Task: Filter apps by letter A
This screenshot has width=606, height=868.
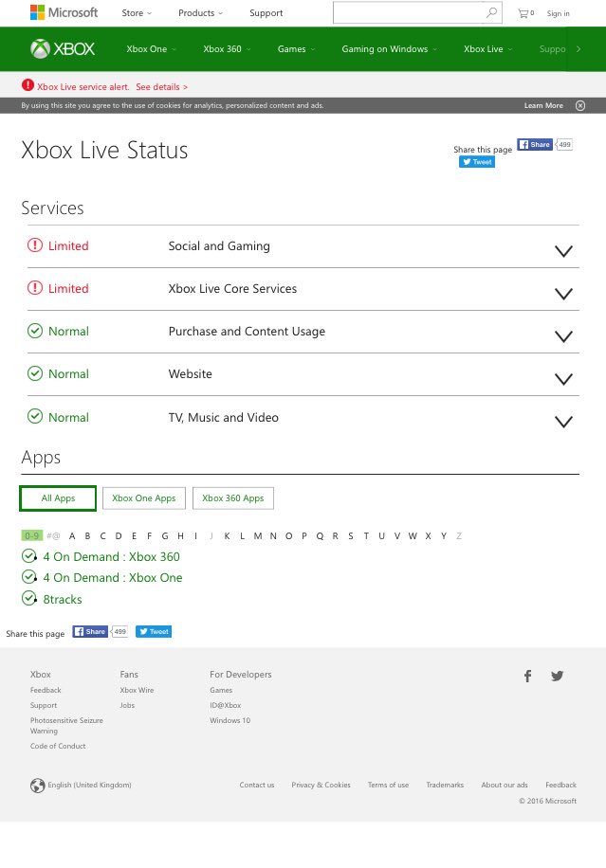Action: [72, 535]
